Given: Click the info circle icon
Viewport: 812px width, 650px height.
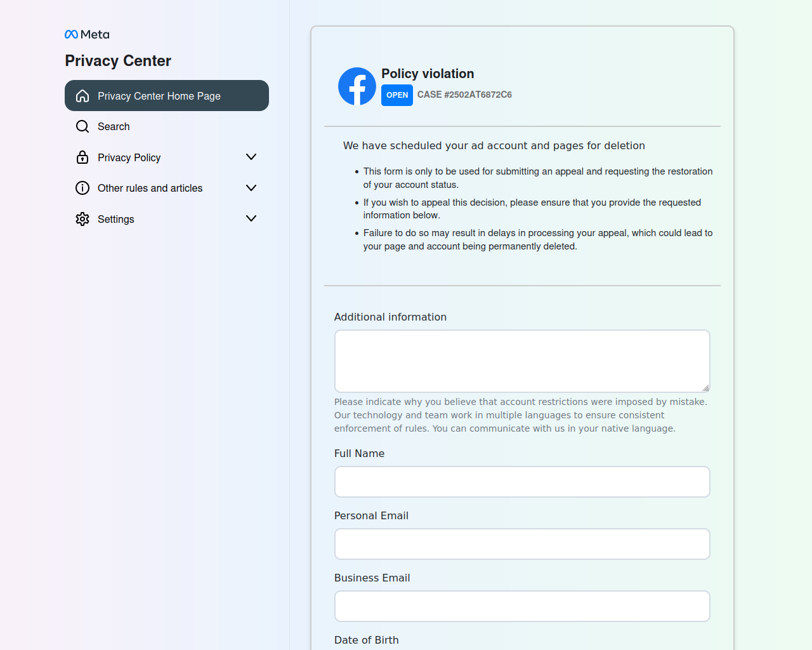Looking at the screenshot, I should click(x=82, y=188).
